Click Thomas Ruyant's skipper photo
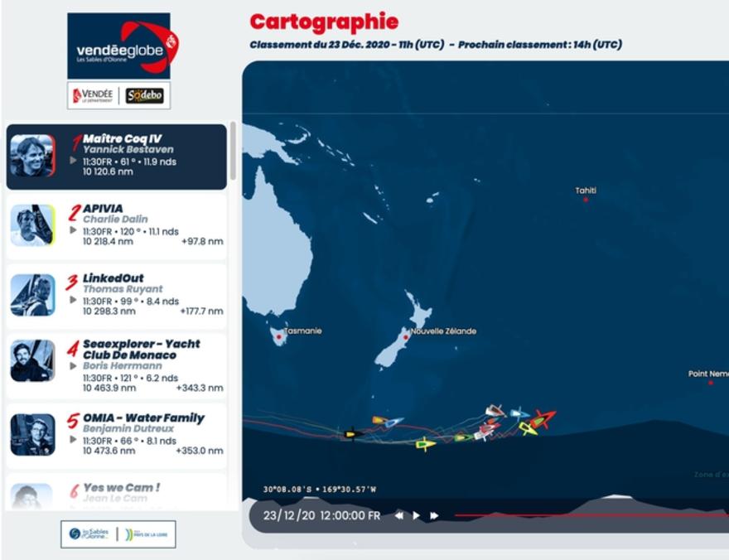Image resolution: width=729 pixels, height=560 pixels. click(x=32, y=295)
